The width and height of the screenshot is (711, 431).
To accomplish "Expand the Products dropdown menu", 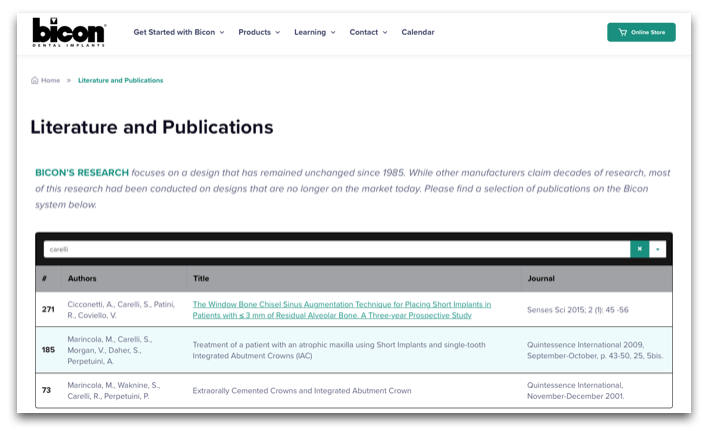I will 259,32.
